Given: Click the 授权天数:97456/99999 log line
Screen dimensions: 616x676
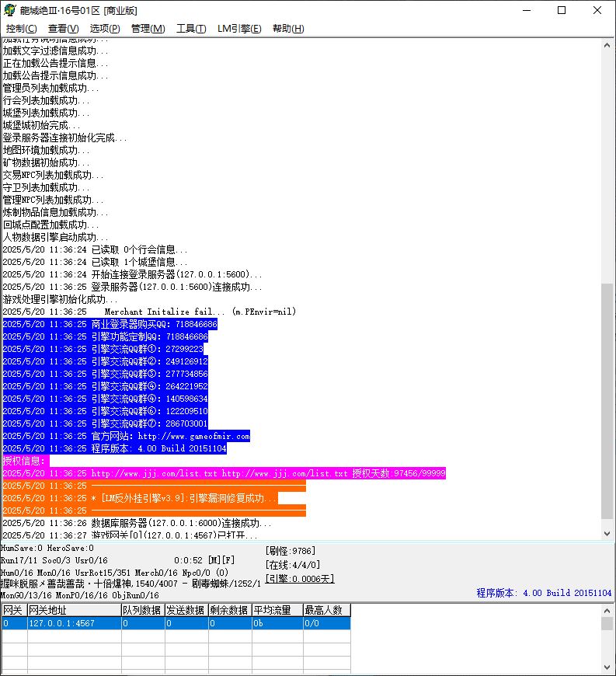Looking at the screenshot, I should point(224,473).
